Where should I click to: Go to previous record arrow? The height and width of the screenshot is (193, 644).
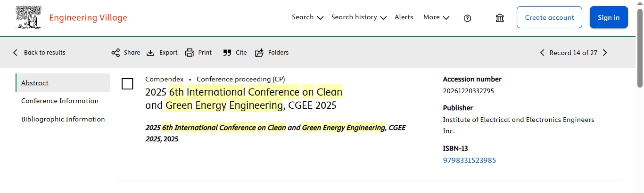point(542,53)
